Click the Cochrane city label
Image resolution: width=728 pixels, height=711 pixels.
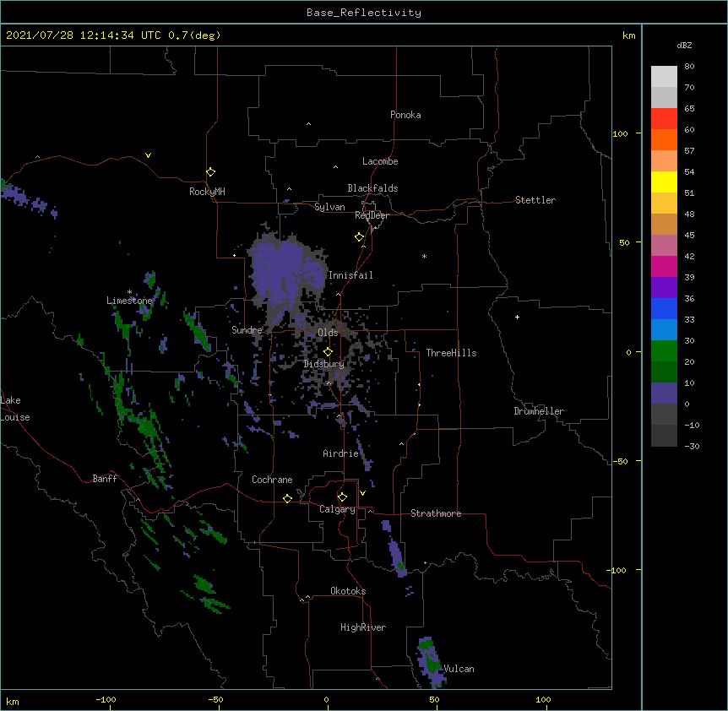pos(272,480)
